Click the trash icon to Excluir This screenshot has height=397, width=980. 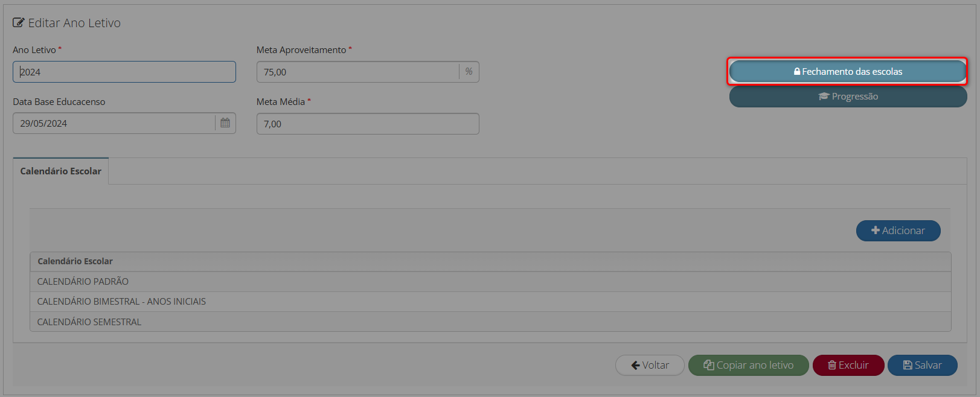click(x=832, y=365)
